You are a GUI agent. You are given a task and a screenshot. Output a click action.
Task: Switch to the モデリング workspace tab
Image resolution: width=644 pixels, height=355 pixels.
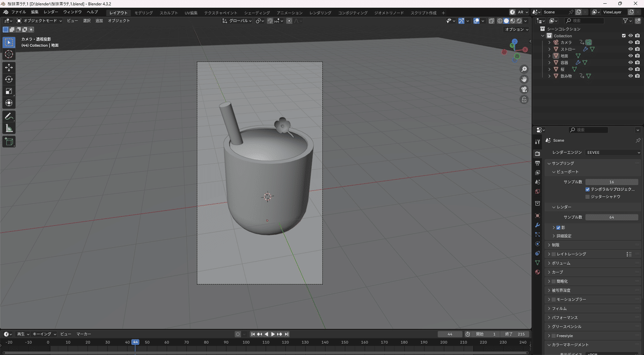click(x=143, y=12)
